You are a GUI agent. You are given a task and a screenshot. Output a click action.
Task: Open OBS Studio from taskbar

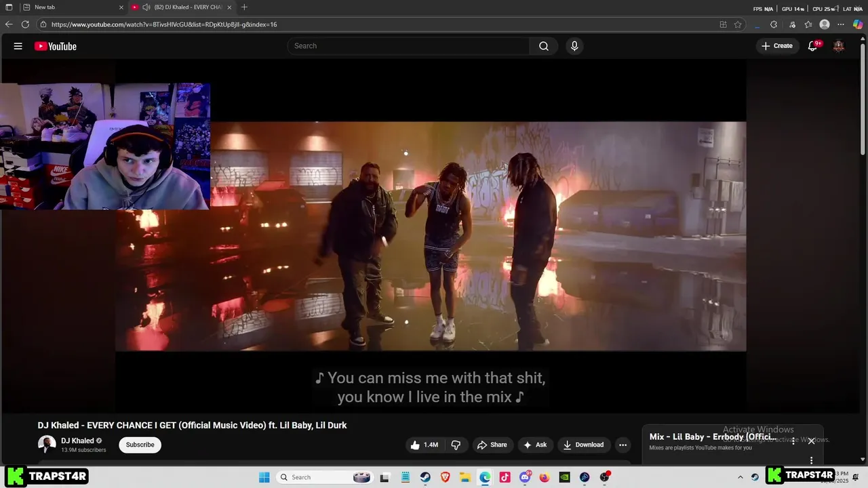[x=604, y=477]
